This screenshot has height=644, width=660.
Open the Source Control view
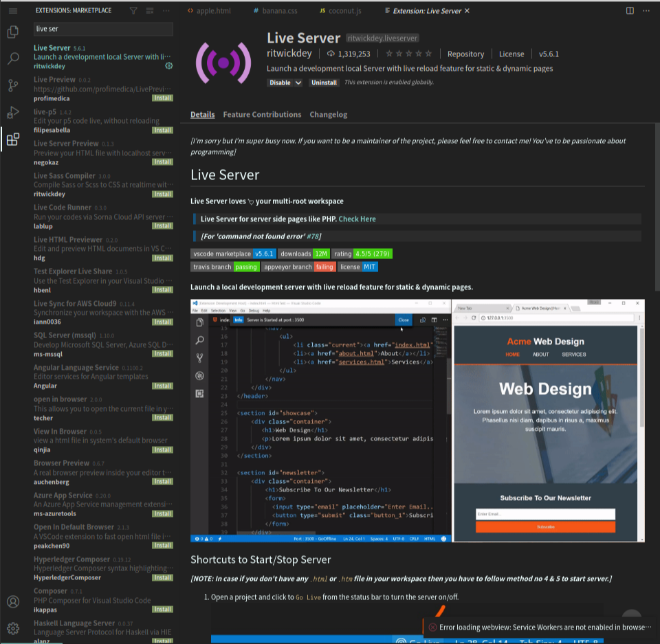coord(13,85)
